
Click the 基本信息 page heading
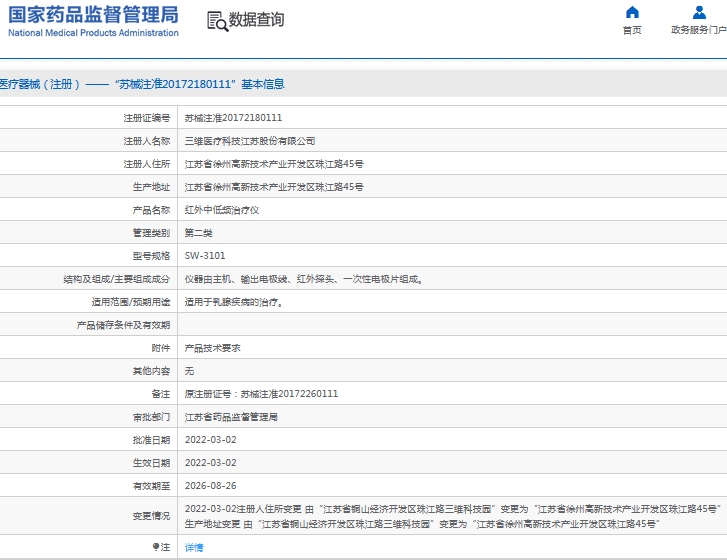pyautogui.click(x=263, y=84)
